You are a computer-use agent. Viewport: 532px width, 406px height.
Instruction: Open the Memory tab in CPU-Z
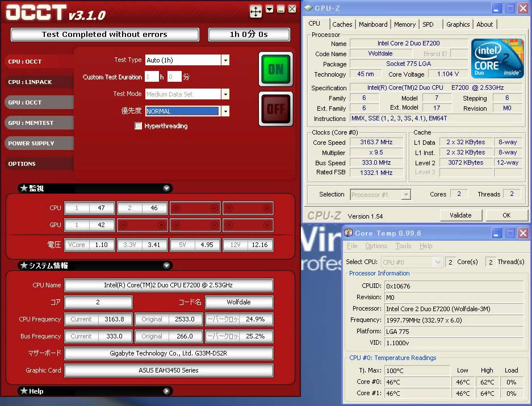pos(404,24)
